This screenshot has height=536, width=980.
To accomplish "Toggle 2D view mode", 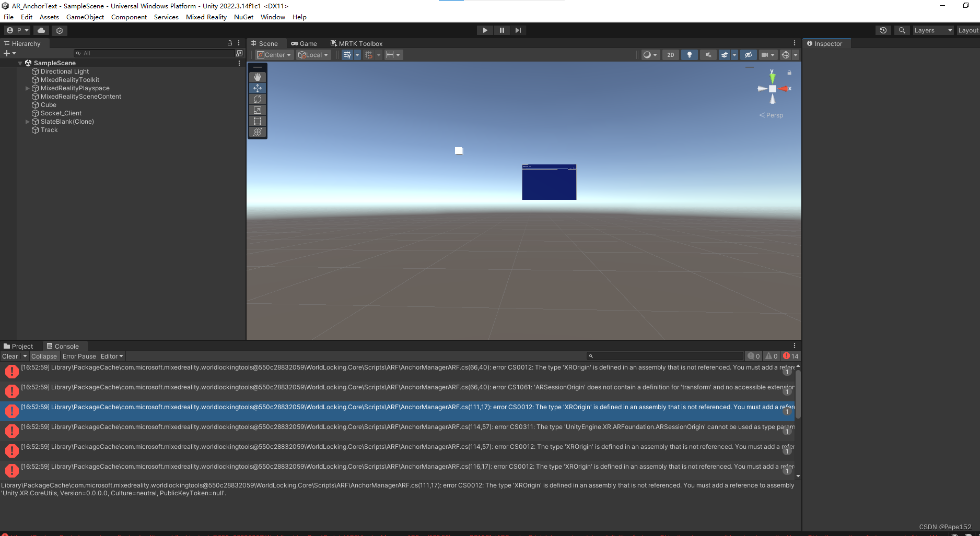I will pos(670,54).
